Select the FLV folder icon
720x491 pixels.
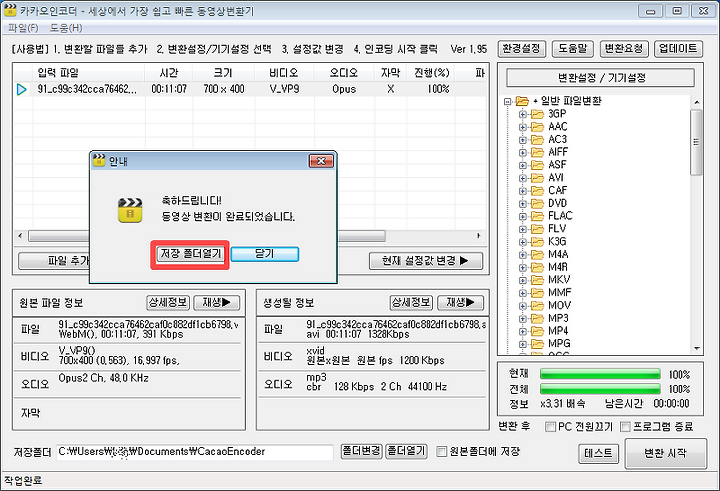click(537, 229)
